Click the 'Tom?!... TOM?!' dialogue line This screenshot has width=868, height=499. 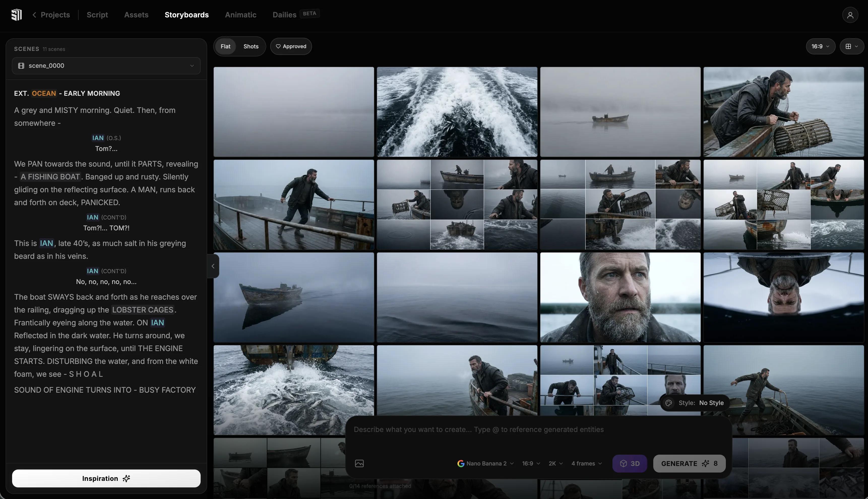click(106, 228)
